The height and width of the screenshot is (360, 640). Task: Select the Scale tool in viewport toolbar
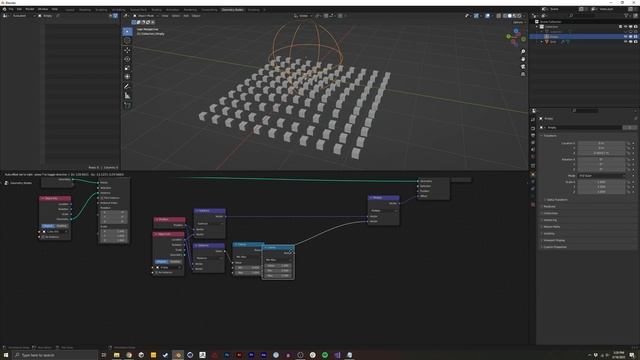pyautogui.click(x=127, y=68)
